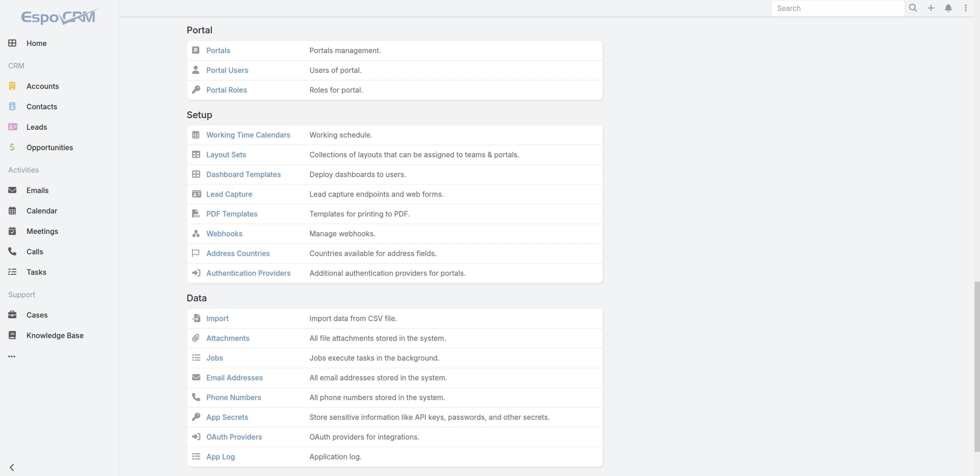The height and width of the screenshot is (476, 980).
Task: Open the Portals management link
Action: coord(218,51)
